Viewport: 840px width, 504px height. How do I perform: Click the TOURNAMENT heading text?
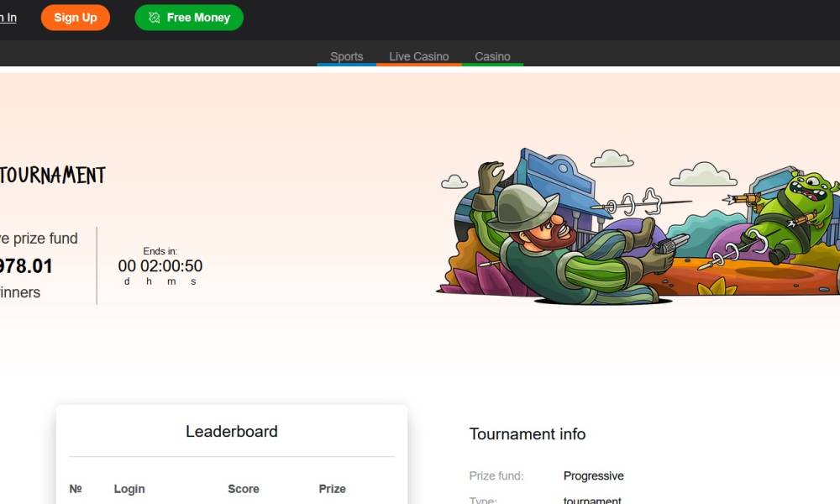(52, 176)
